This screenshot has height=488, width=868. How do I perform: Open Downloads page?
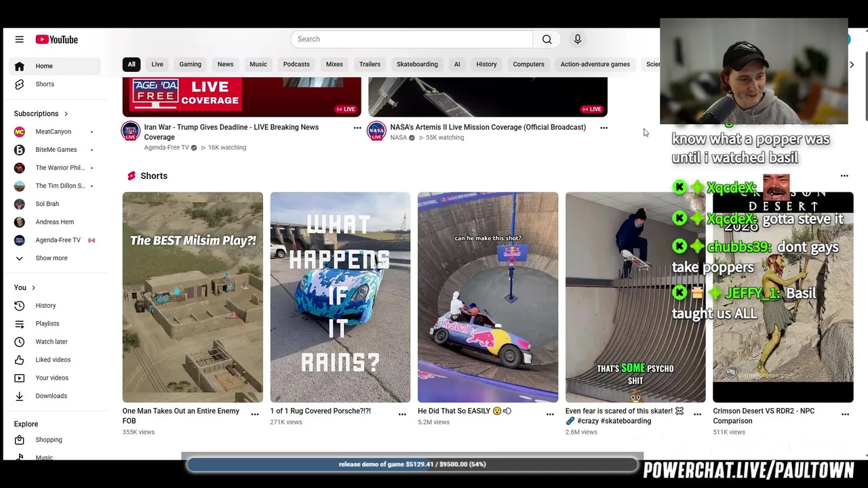coord(56,396)
